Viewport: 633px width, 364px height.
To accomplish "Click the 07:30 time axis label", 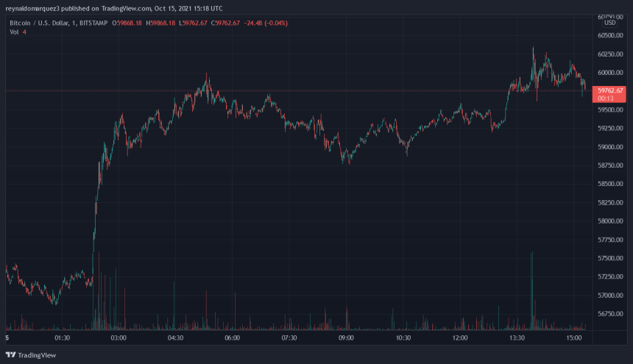I will click(289, 338).
